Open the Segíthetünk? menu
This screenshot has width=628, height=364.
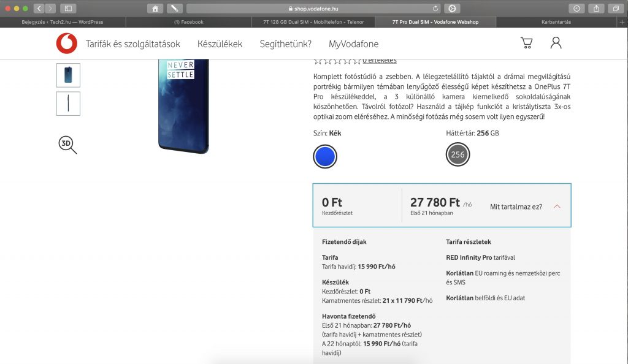click(286, 44)
